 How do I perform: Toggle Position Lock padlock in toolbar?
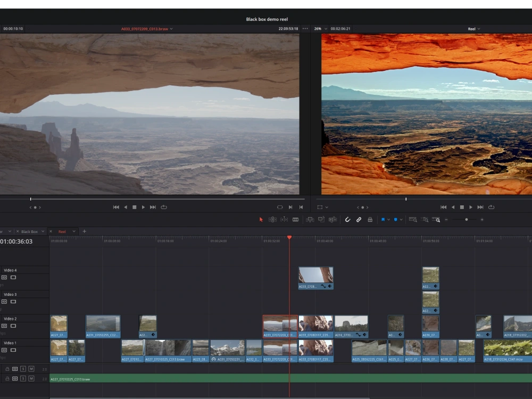[370, 220]
